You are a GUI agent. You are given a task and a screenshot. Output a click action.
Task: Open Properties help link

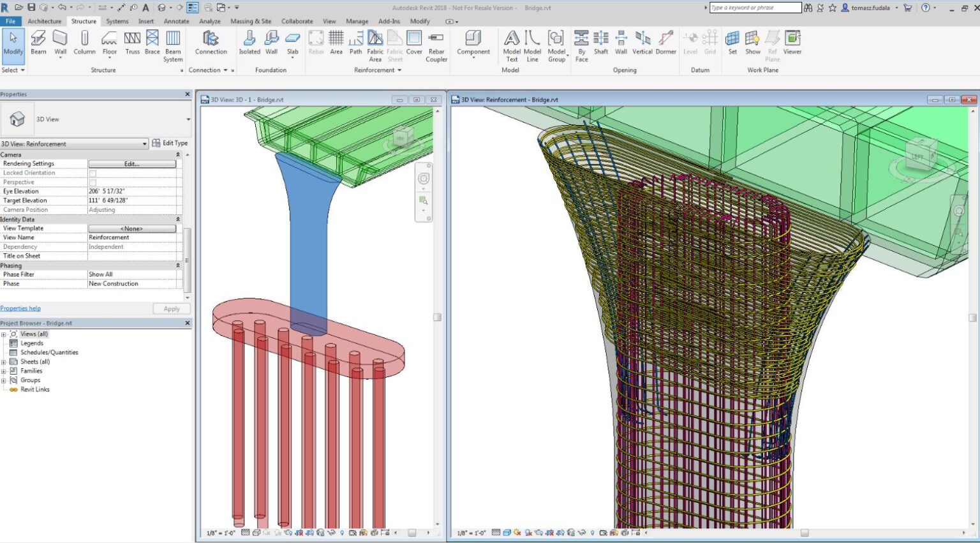pyautogui.click(x=20, y=308)
